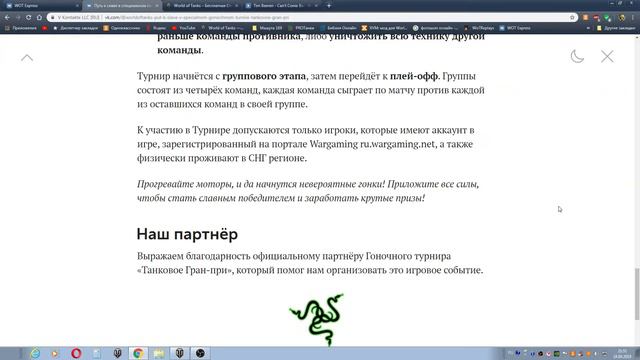This screenshot has height=360, width=640.
Task: Open OBS Studio from taskbar
Action: pyautogui.click(x=200, y=353)
